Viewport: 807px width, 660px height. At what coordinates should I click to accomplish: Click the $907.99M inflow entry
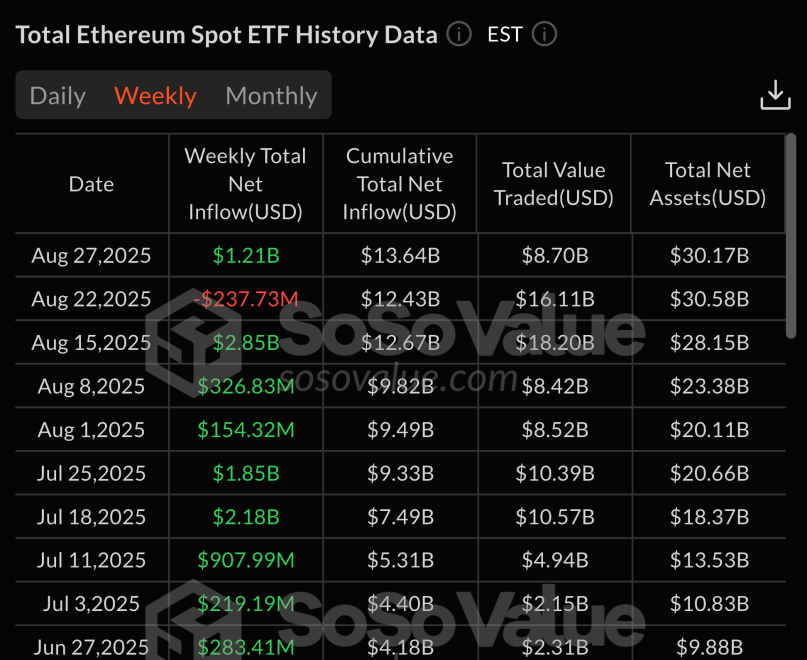(245, 560)
